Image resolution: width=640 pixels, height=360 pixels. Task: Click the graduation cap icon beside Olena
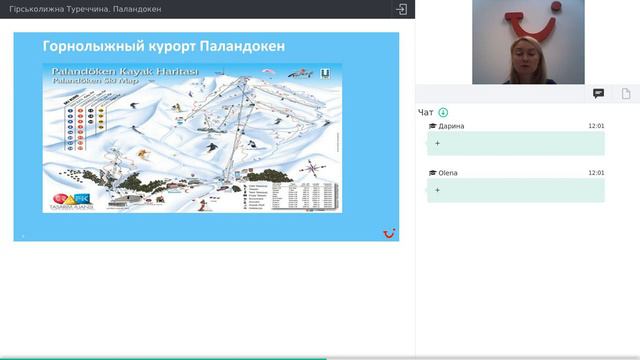tap(432, 173)
